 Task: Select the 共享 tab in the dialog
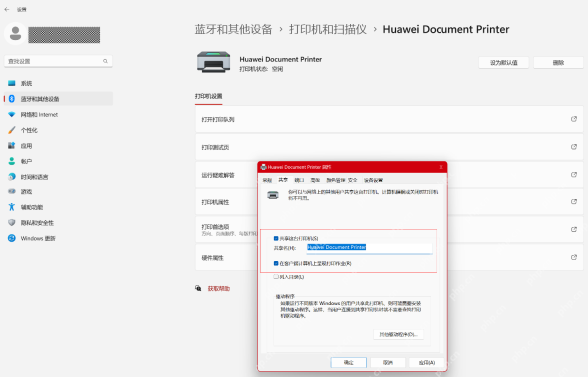[283, 180]
